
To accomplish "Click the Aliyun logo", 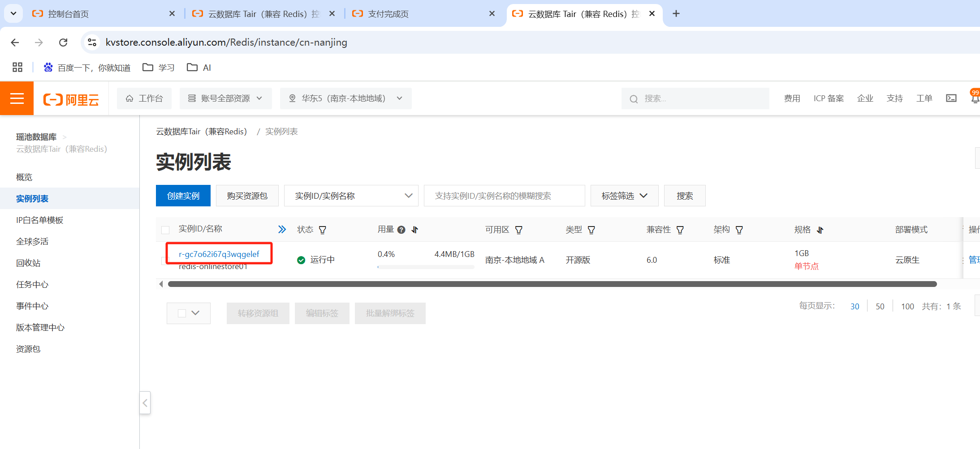I will coord(71,99).
